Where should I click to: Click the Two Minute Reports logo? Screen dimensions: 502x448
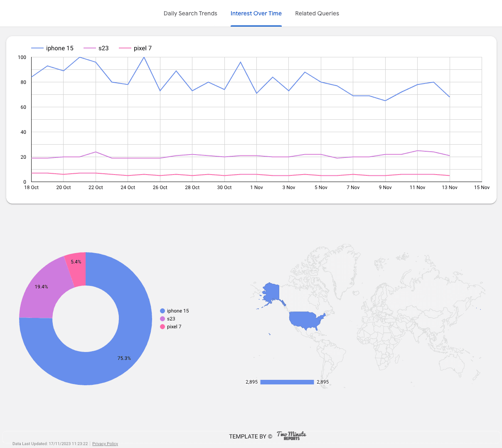(x=291, y=436)
